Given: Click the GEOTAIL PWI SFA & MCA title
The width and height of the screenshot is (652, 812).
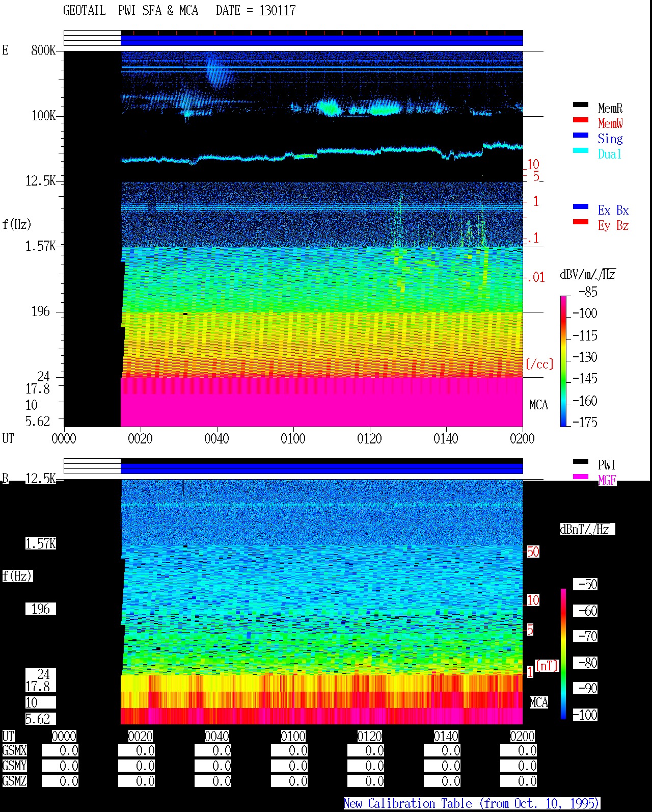Looking at the screenshot, I should point(131,10).
